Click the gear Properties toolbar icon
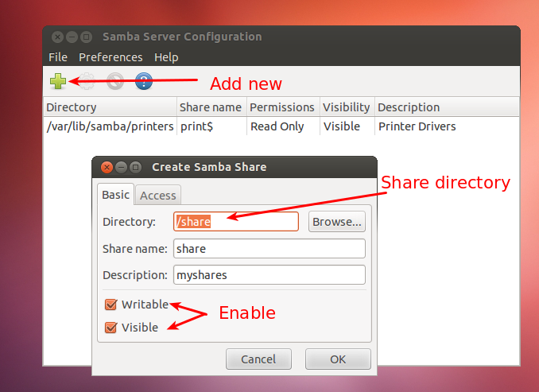Screen dimensions: 539x392 point(87,81)
